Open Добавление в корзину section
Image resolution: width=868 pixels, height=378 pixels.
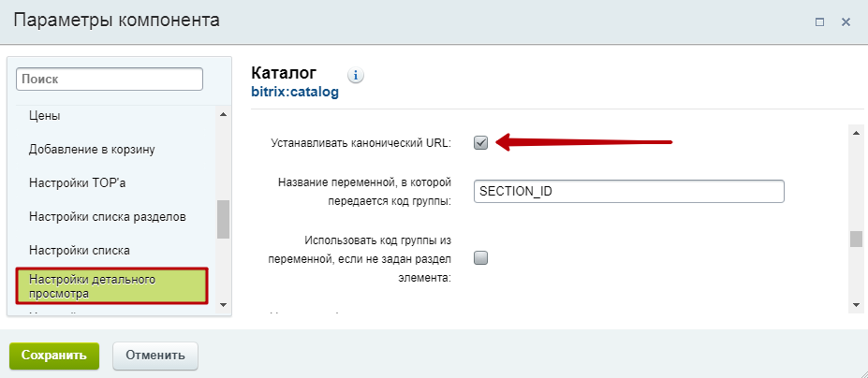coord(92,149)
